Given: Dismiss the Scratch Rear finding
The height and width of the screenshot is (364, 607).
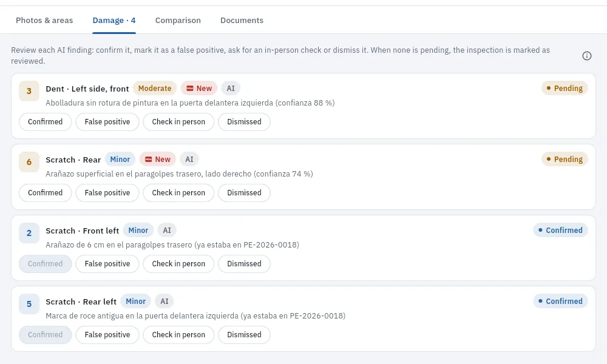Looking at the screenshot, I should tap(244, 193).
